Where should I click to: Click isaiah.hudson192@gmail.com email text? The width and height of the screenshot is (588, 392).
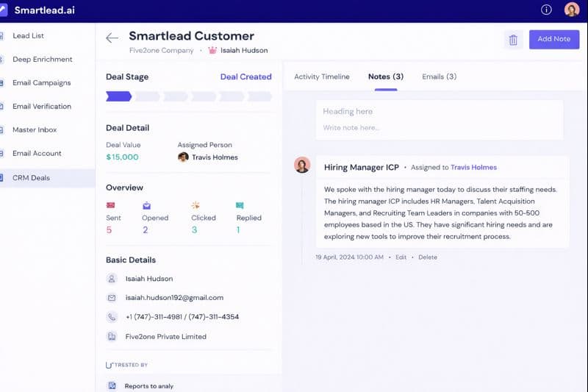[174, 298]
